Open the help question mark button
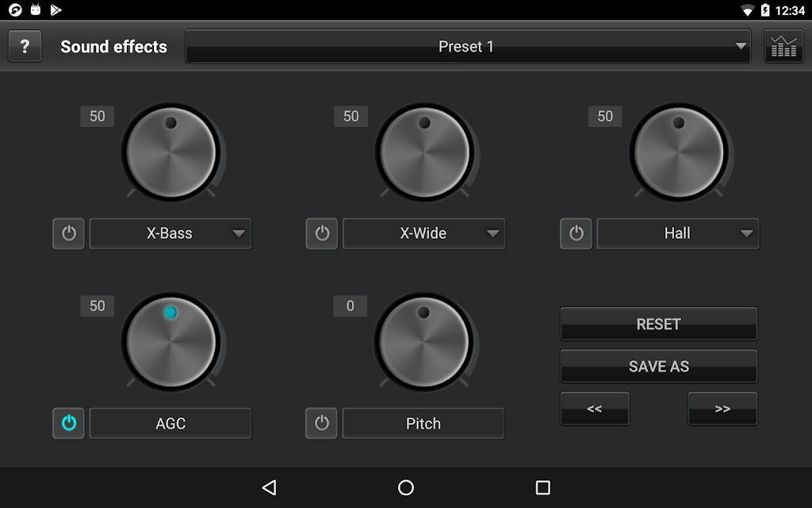Screen dimensions: 812x508 pos(25,46)
